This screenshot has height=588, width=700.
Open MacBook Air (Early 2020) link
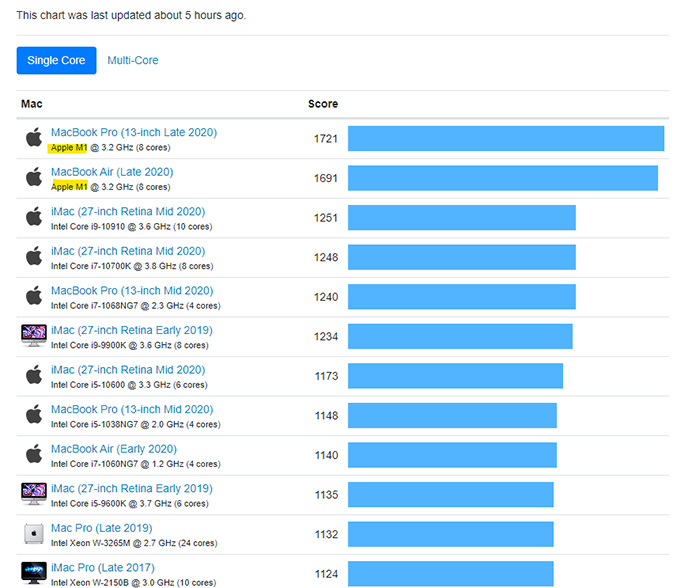coord(114,449)
